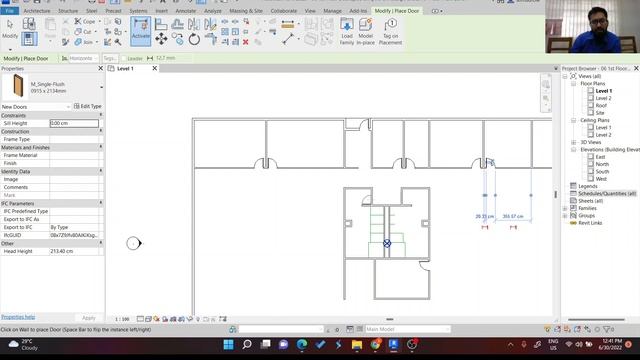Image resolution: width=640 pixels, height=360 pixels.
Task: Collapse the Views (all) tree node
Action: click(x=565, y=76)
